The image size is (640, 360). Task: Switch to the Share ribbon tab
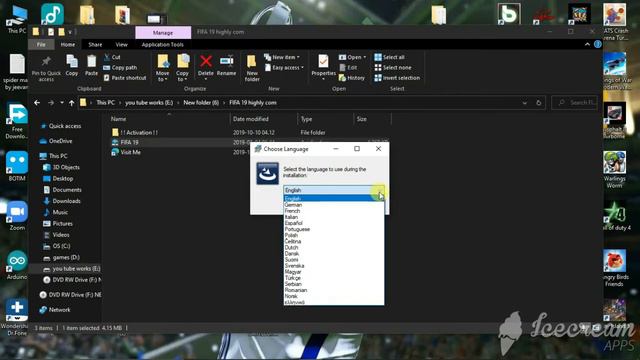[95, 44]
